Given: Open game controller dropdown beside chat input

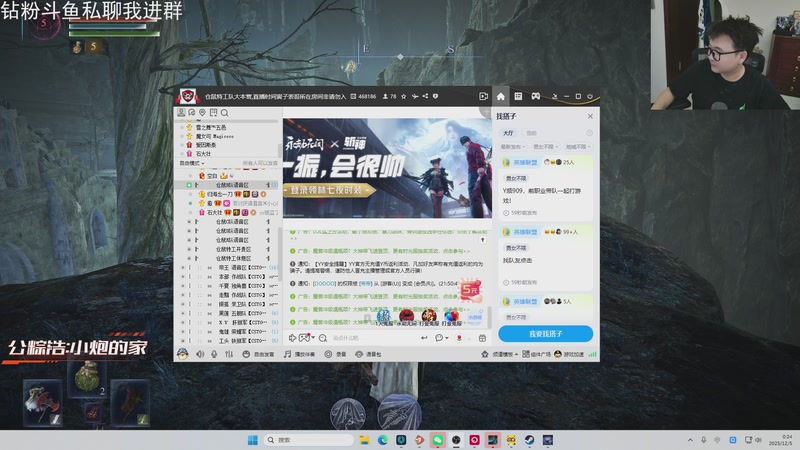Looking at the screenshot, I should (307, 338).
